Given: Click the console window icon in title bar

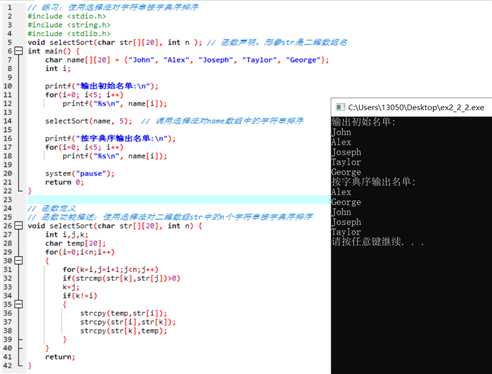Looking at the screenshot, I should pos(340,107).
